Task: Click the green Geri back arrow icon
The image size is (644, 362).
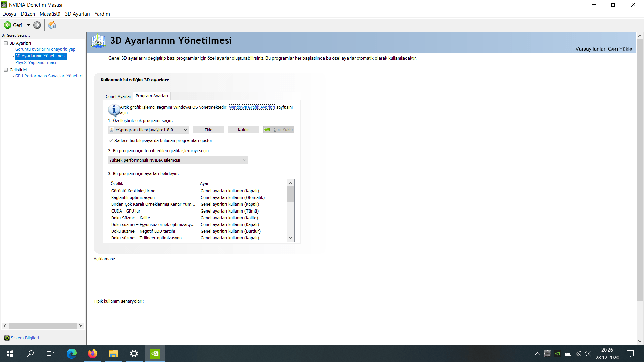Action: coord(7,25)
